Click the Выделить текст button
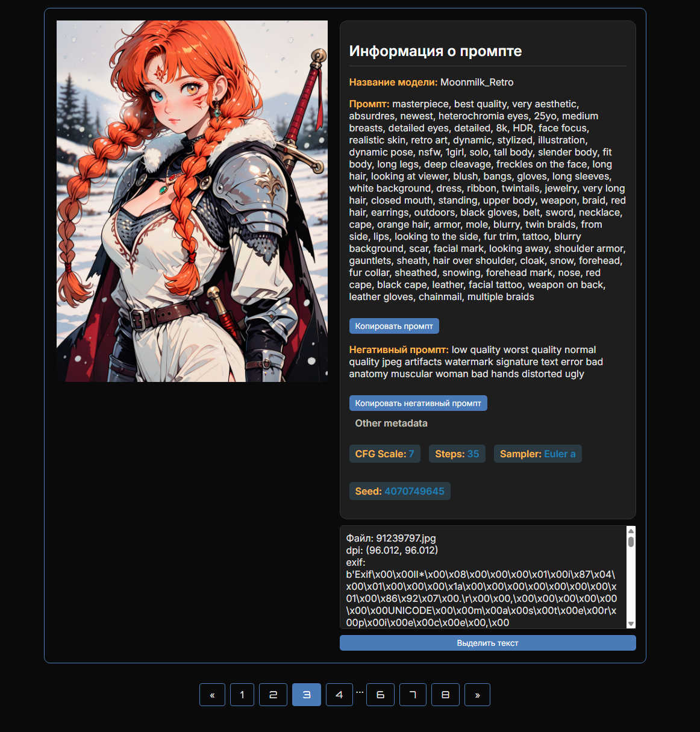 click(x=487, y=643)
